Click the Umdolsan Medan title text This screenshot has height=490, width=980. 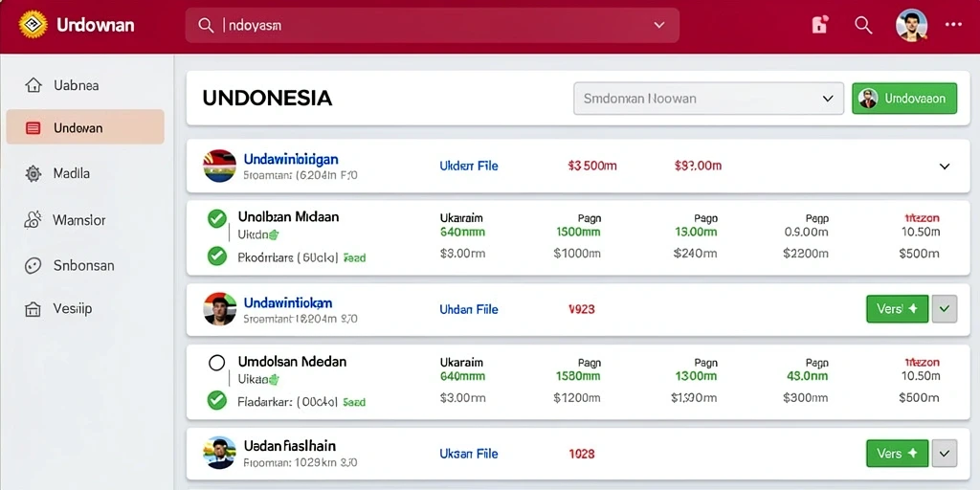(x=292, y=361)
